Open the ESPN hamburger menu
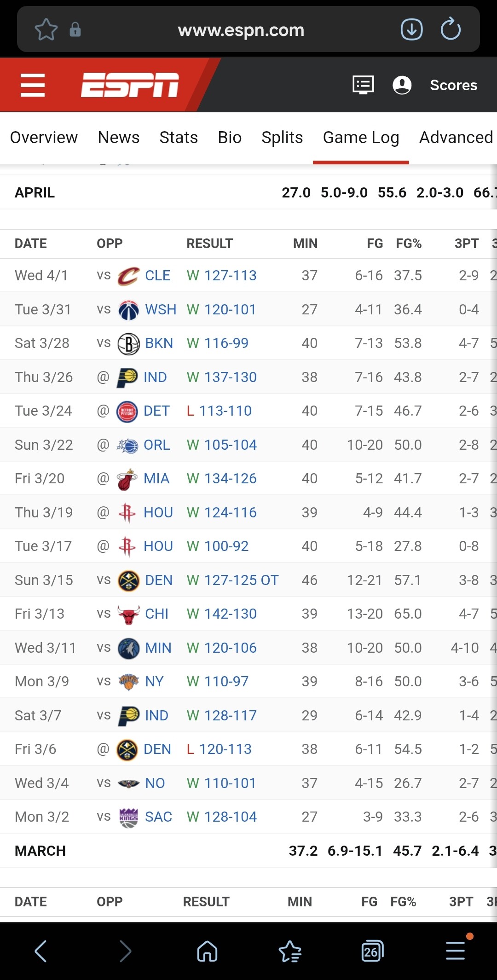Viewport: 497px width, 980px height. point(33,85)
